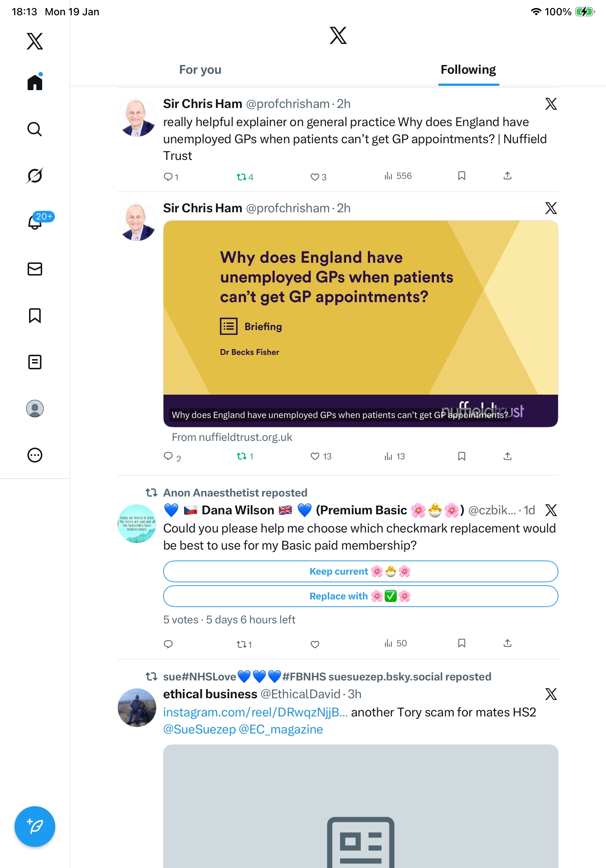
Task: Like Chris Ham's Nuffield Trust explainer post
Action: [x=315, y=177]
